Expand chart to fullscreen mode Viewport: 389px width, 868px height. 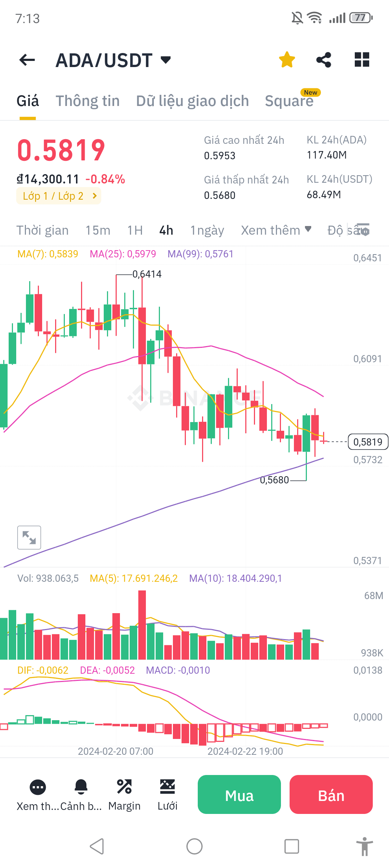(x=29, y=537)
